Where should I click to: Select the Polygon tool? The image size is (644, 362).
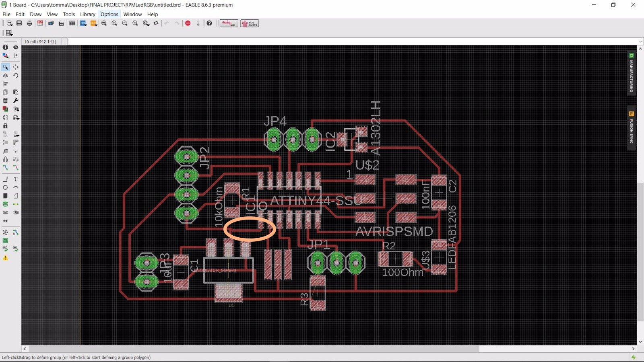16,196
